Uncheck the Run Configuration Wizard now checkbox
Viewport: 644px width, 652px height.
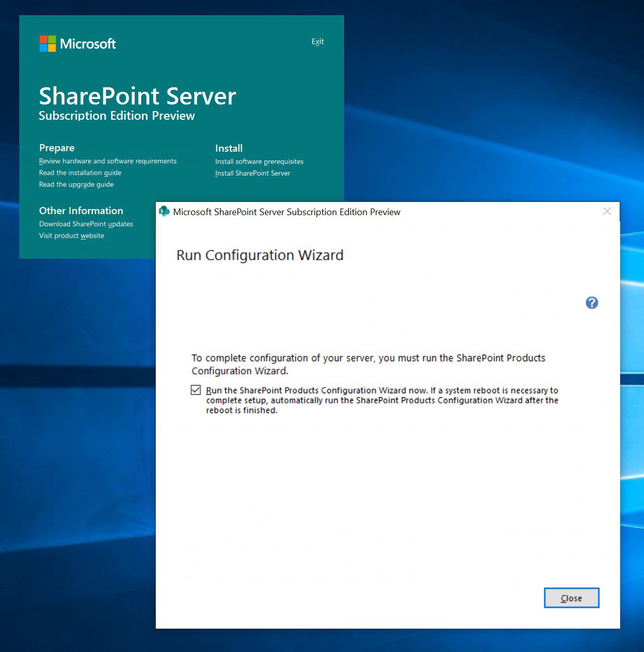[195, 390]
